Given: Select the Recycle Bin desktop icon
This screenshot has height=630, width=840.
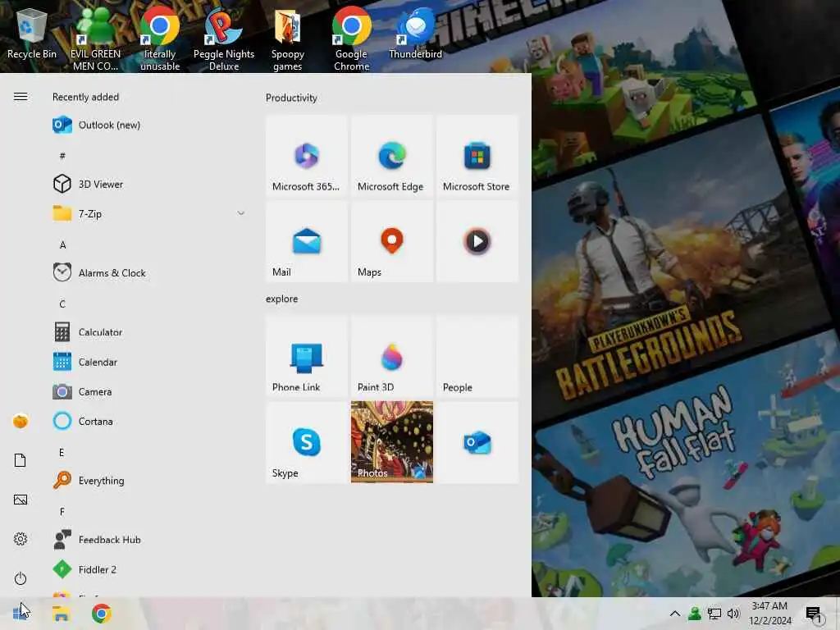Looking at the screenshot, I should 32,32.
